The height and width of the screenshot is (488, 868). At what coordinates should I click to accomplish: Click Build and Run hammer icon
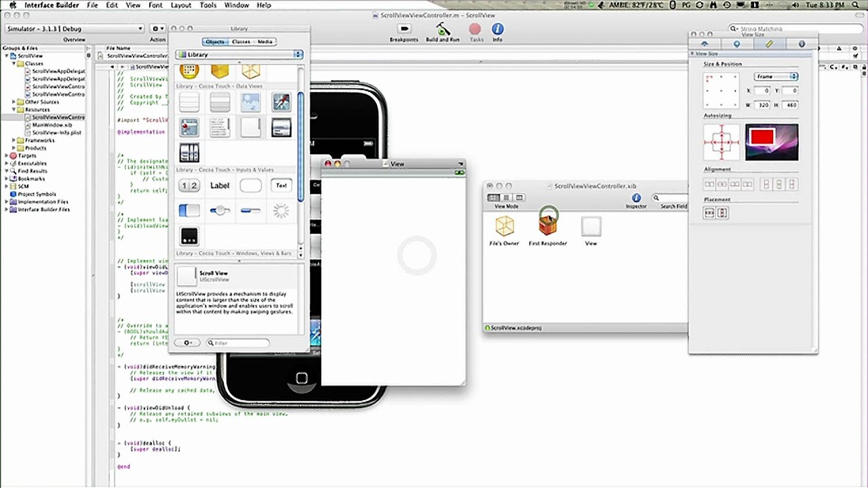click(443, 29)
